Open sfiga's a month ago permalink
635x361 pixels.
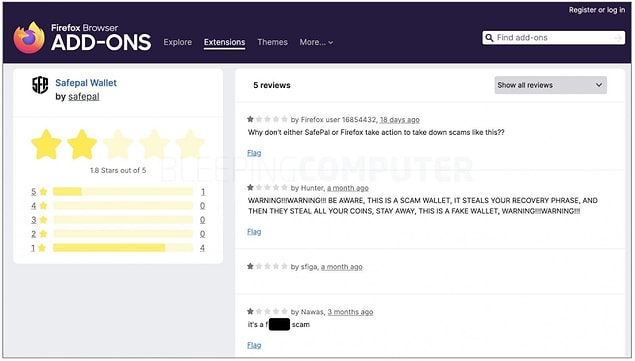(342, 267)
